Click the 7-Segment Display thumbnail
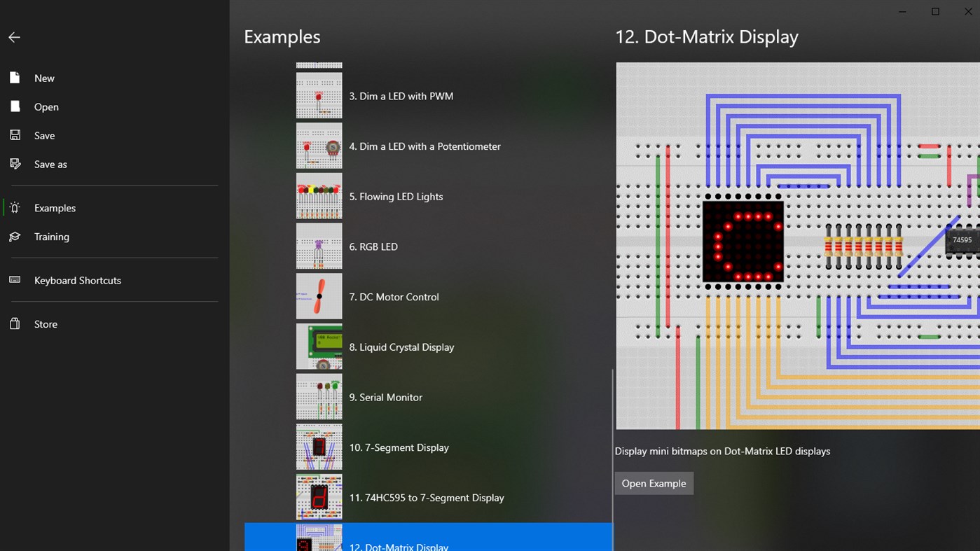980x551 pixels. [x=319, y=447]
